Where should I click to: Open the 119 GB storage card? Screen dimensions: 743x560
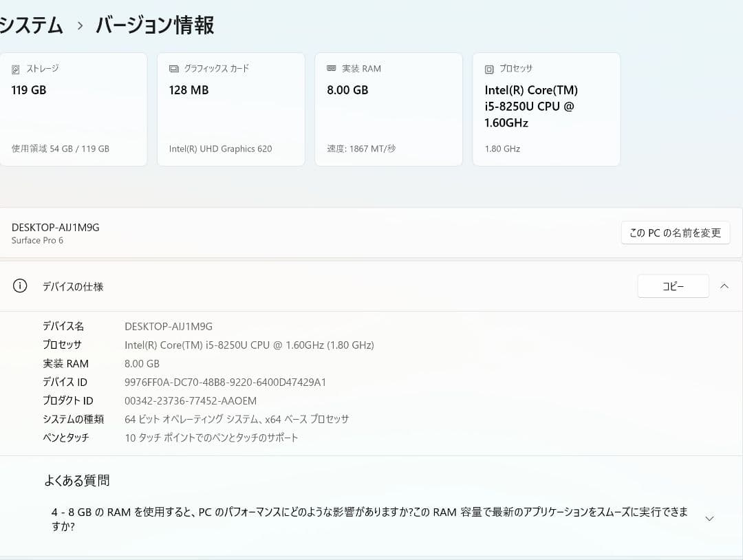coord(74,109)
